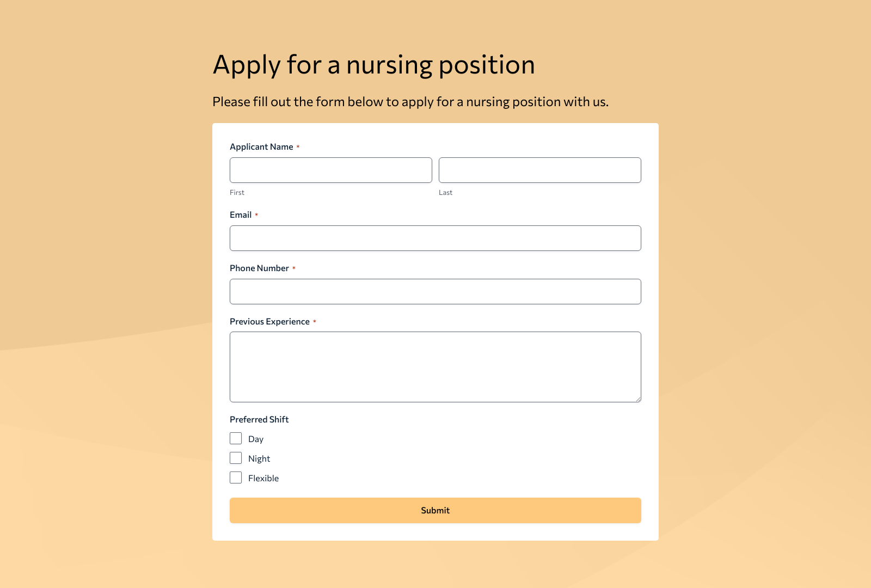Click the Last name input field

tap(539, 170)
